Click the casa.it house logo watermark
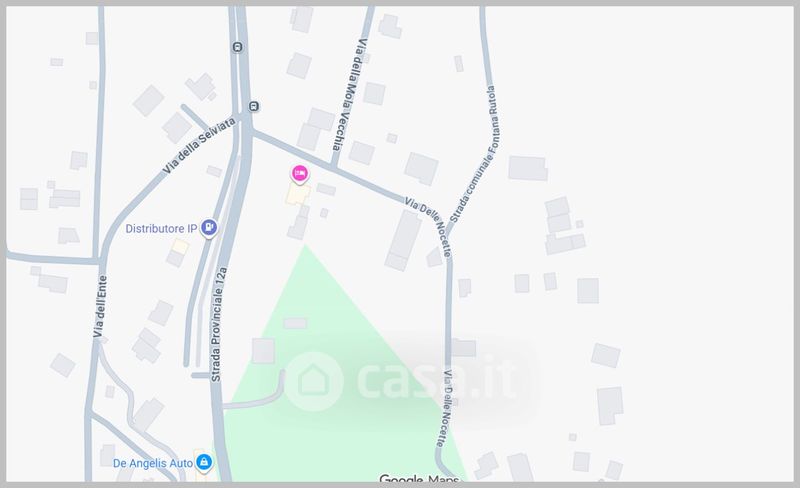This screenshot has height=488, width=800. click(x=313, y=381)
